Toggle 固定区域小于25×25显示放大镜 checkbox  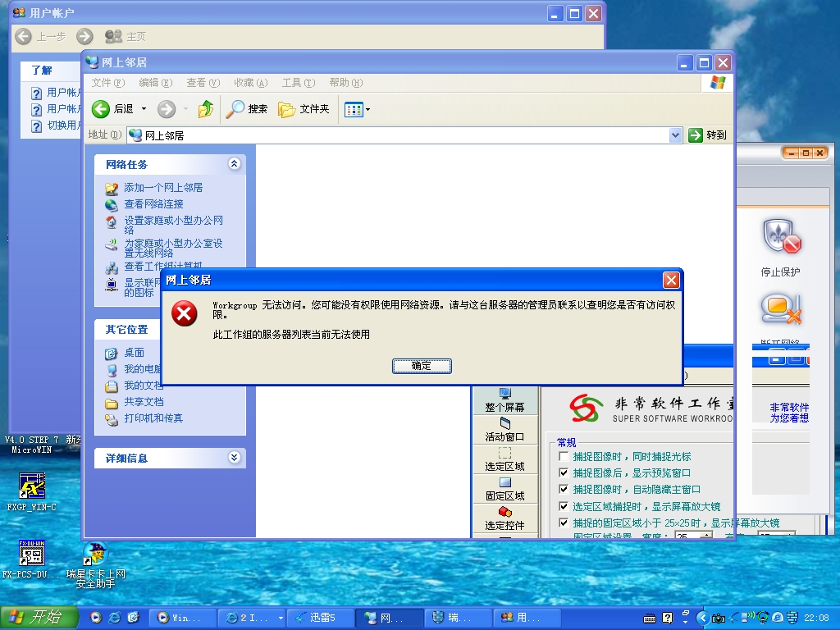(564, 523)
